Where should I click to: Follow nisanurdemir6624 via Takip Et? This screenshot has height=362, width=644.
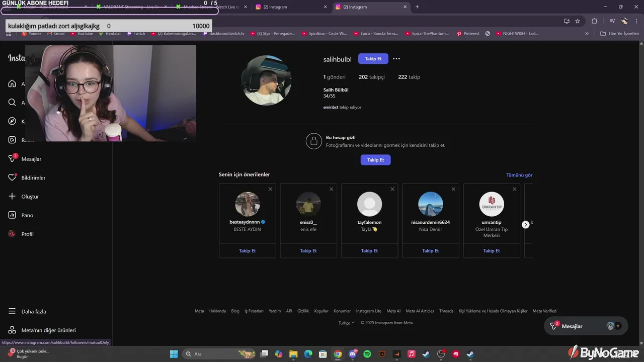coord(431,250)
